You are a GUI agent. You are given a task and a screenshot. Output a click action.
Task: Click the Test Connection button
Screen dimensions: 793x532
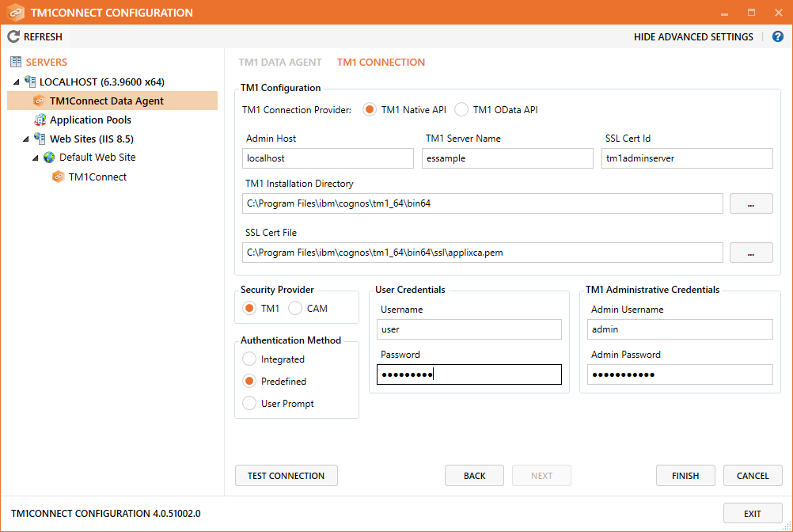click(286, 475)
